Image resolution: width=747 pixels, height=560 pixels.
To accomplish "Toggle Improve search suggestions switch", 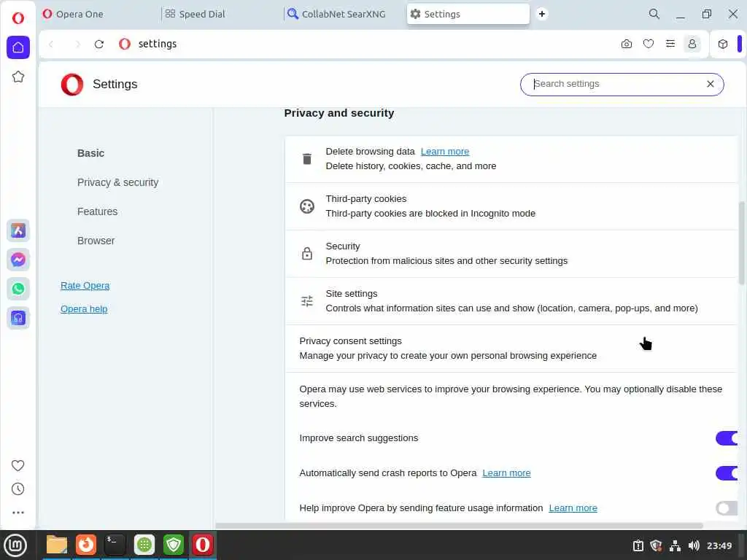I will click(727, 438).
